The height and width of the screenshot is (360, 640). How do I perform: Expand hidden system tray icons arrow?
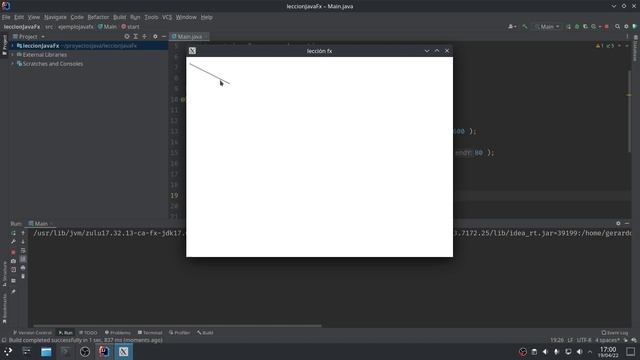(x=590, y=351)
